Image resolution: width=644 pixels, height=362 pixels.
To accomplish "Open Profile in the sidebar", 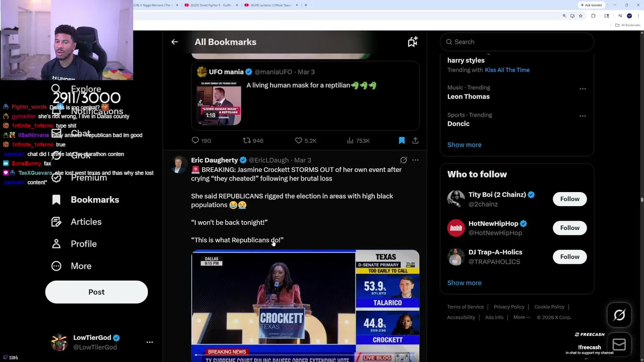I will (84, 244).
